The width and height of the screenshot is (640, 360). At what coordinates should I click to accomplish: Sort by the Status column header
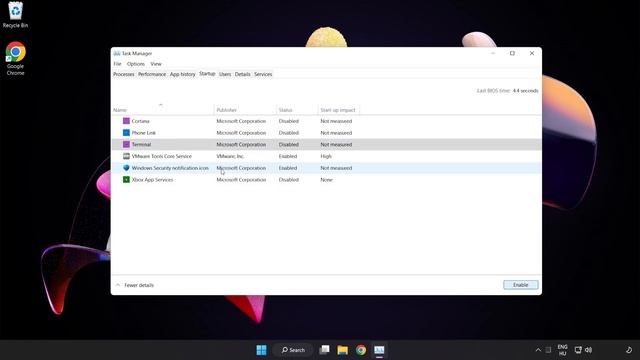(297, 110)
